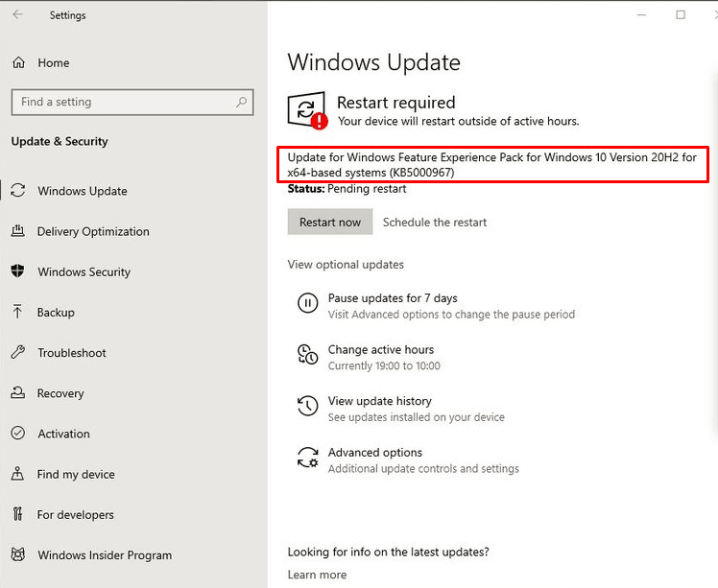
Task: Click Schedule the restart link
Action: pos(435,222)
